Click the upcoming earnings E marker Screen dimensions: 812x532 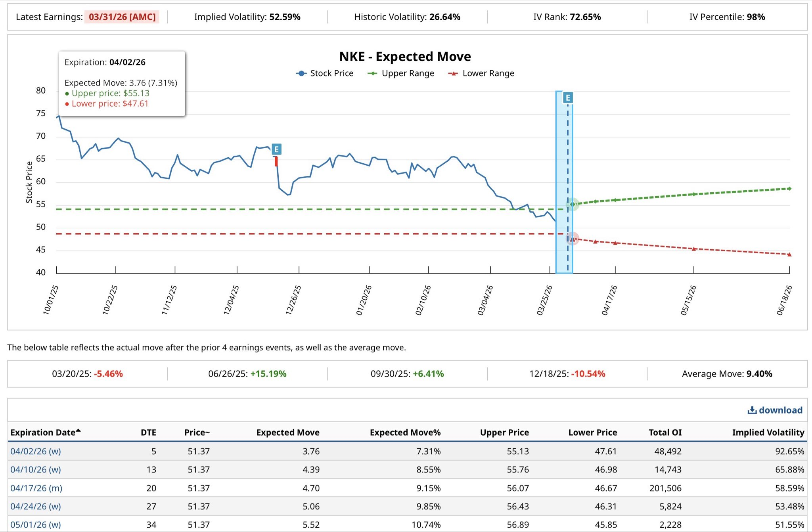pos(568,98)
